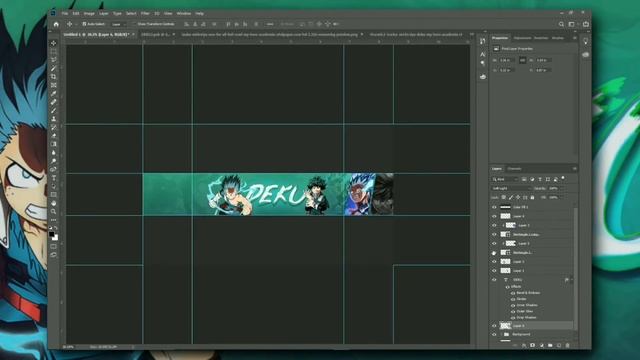Viewport: 640px width, 360px height.
Task: Open the layer filter Kind dropdown
Action: pyautogui.click(x=505, y=180)
